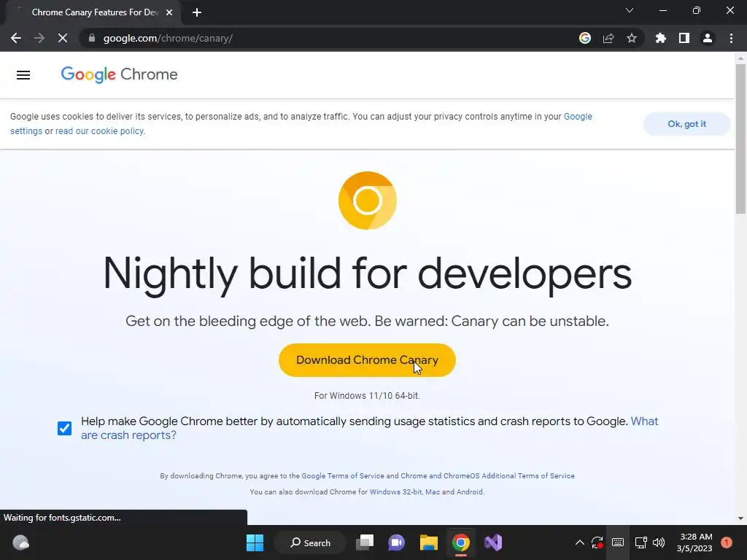The image size is (747, 560).
Task: Open the Teams Chat taskbar icon
Action: coord(396,542)
